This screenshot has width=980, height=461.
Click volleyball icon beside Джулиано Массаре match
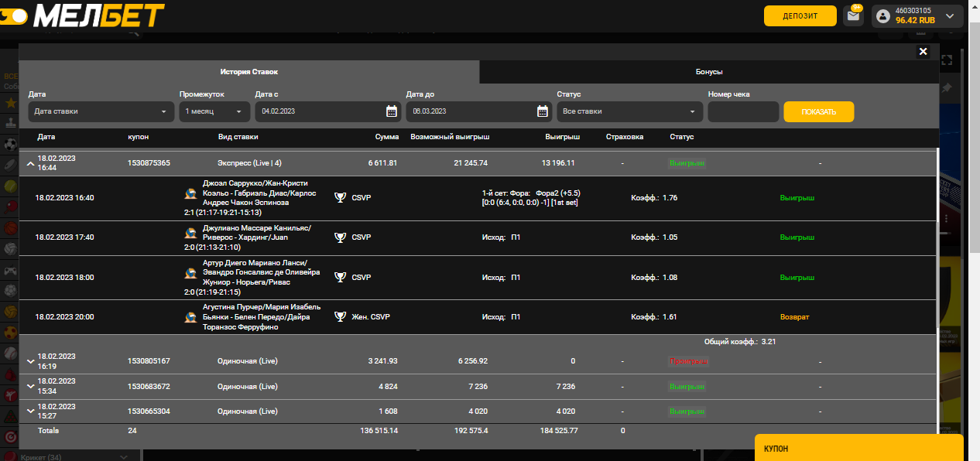tap(190, 233)
